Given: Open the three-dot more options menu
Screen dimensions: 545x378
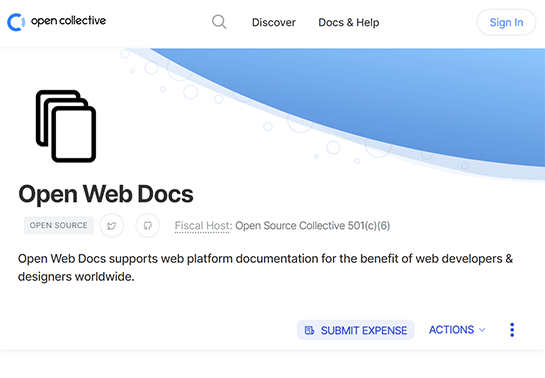Looking at the screenshot, I should [512, 330].
